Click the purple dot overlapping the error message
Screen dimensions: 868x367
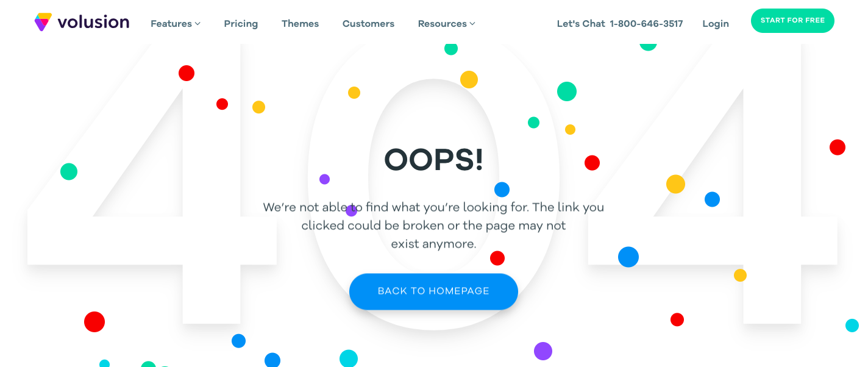coord(351,211)
